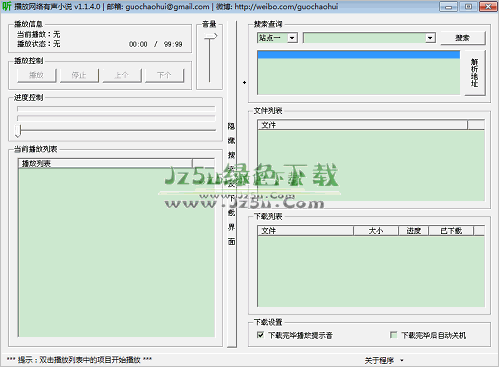Sort download list by 已下载 column

pos(451,231)
